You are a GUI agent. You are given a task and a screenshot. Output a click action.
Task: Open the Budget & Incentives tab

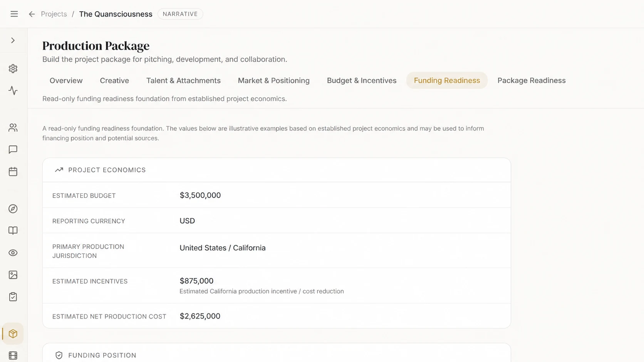click(362, 80)
